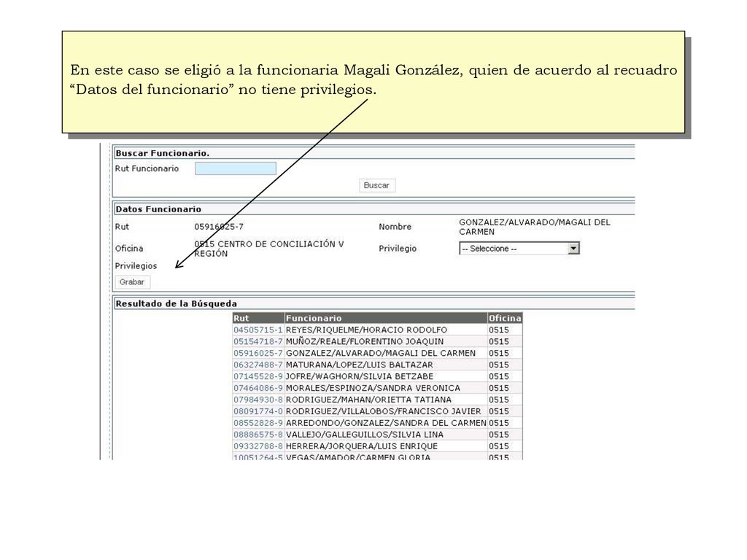
Task: Click Rut value 05916025-7 in Datos Funcionario
Action: tap(219, 227)
